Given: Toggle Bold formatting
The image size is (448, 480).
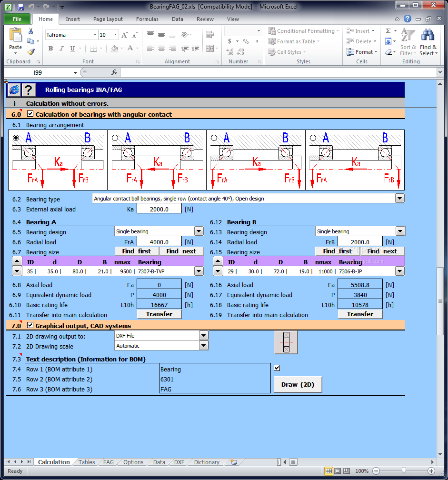Looking at the screenshot, I should (50, 49).
